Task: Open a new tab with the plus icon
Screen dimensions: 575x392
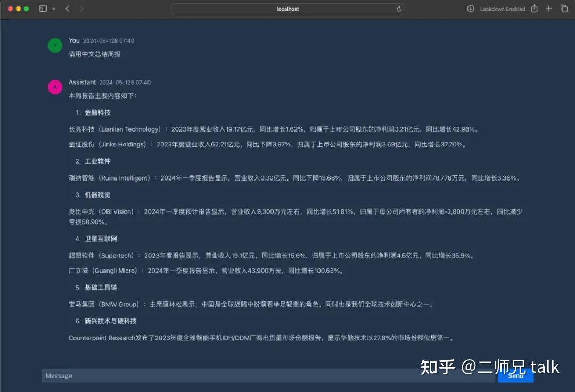Action: [549, 9]
